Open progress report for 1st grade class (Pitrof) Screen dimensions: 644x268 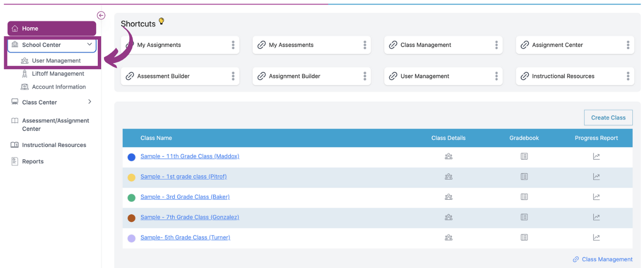[x=596, y=176]
